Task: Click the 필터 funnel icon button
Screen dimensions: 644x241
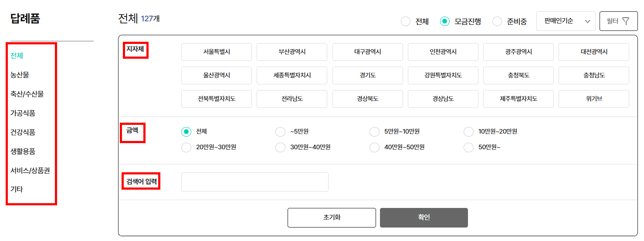Action: pyautogui.click(x=619, y=21)
